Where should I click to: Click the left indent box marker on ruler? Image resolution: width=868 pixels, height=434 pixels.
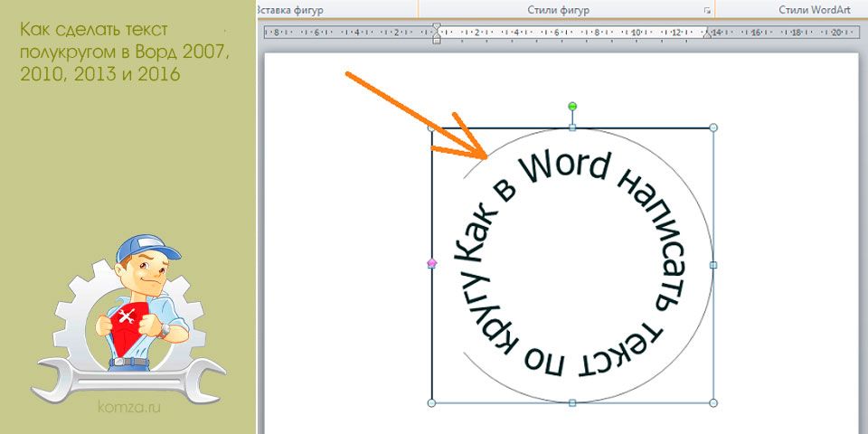tap(437, 40)
